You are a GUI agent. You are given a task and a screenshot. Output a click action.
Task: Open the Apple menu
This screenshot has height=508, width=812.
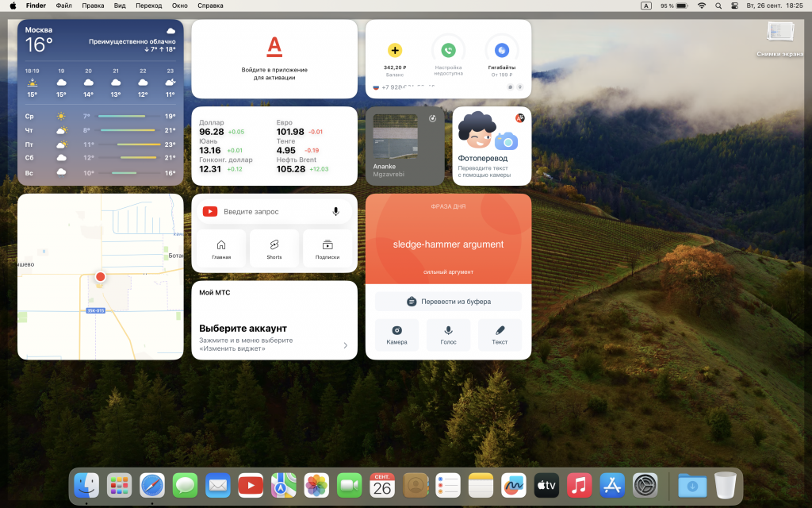point(13,6)
